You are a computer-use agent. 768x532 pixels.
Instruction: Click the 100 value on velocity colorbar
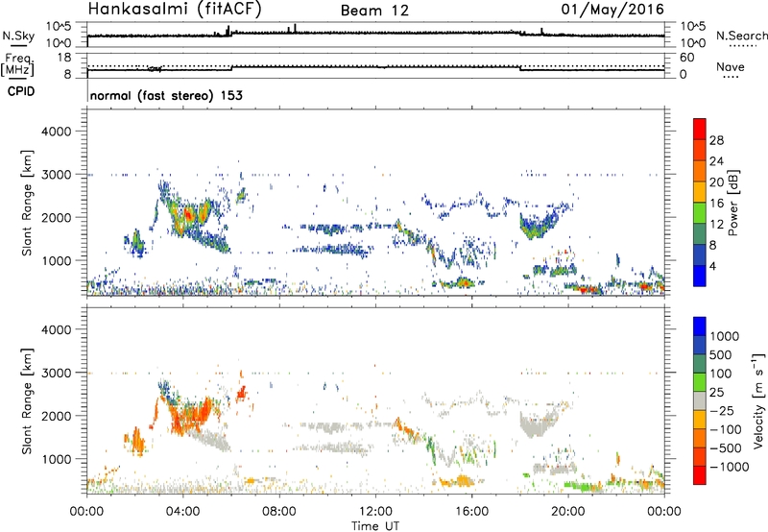(x=721, y=374)
